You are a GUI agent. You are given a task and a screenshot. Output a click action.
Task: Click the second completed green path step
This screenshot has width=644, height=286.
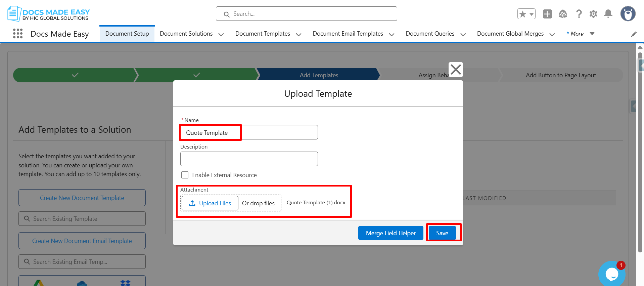(197, 75)
